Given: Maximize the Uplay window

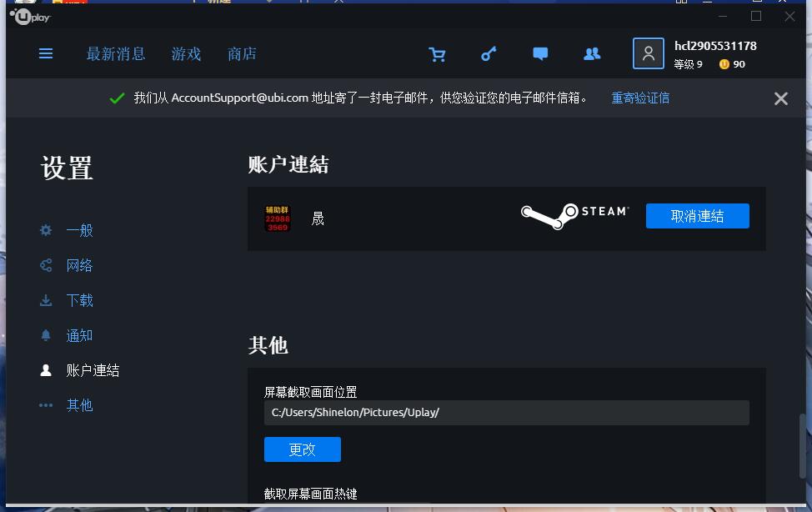Looking at the screenshot, I should (756, 16).
